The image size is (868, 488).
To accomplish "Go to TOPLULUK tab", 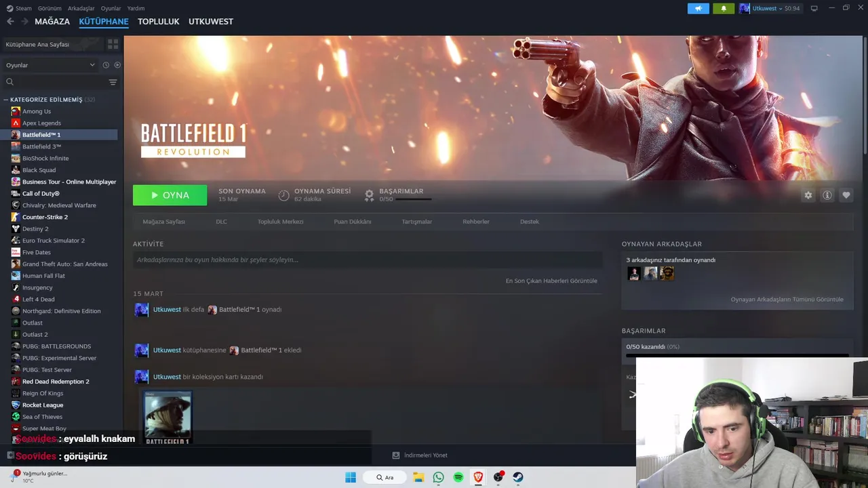I will (x=159, y=22).
